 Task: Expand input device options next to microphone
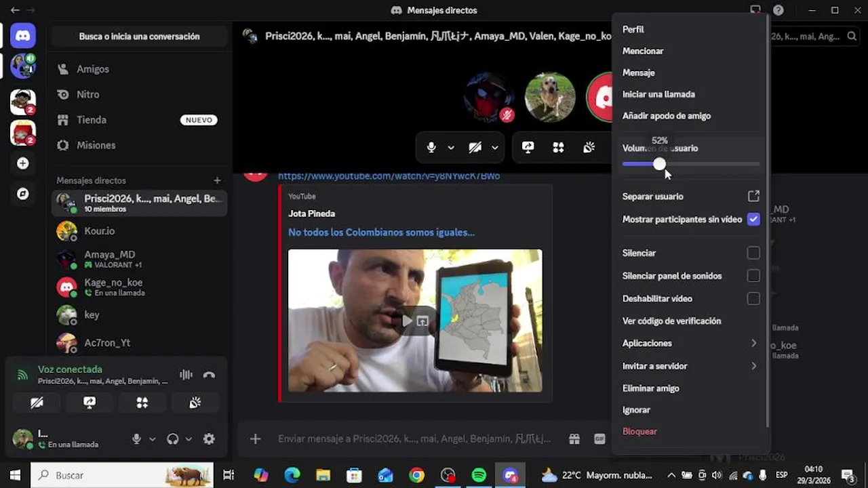[x=152, y=439]
